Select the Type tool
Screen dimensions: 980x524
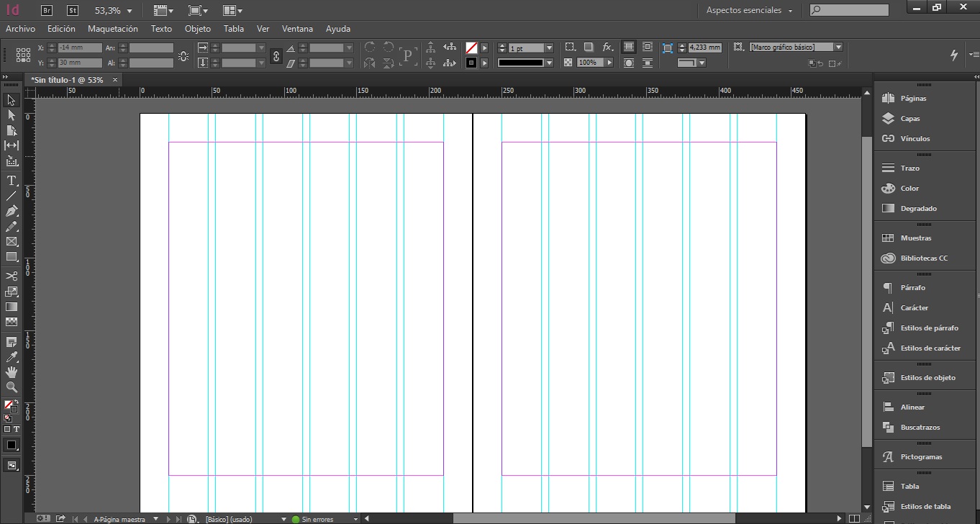[x=12, y=181]
